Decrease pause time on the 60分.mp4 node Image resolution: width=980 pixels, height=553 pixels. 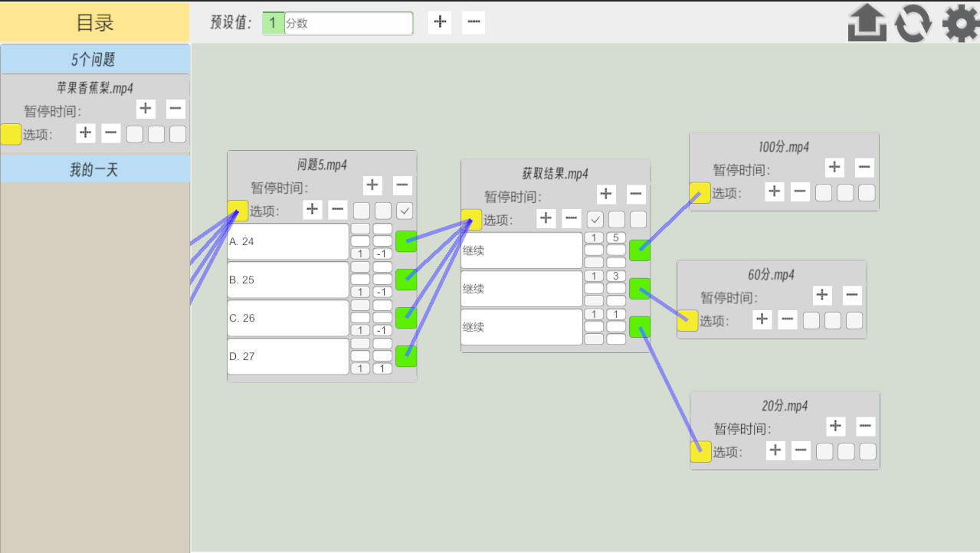point(851,295)
